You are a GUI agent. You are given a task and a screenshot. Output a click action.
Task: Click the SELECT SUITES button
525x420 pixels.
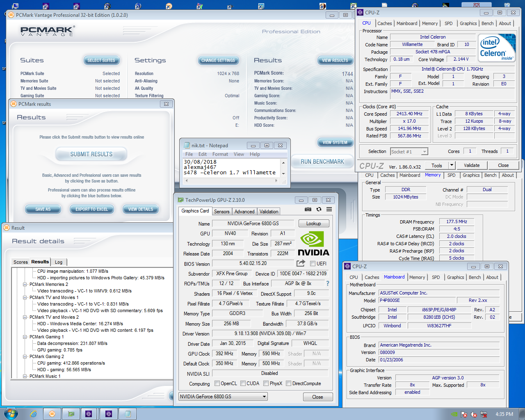[x=101, y=60]
